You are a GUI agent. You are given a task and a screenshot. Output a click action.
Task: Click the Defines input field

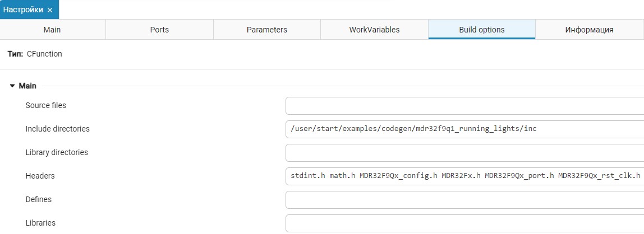tap(464, 200)
